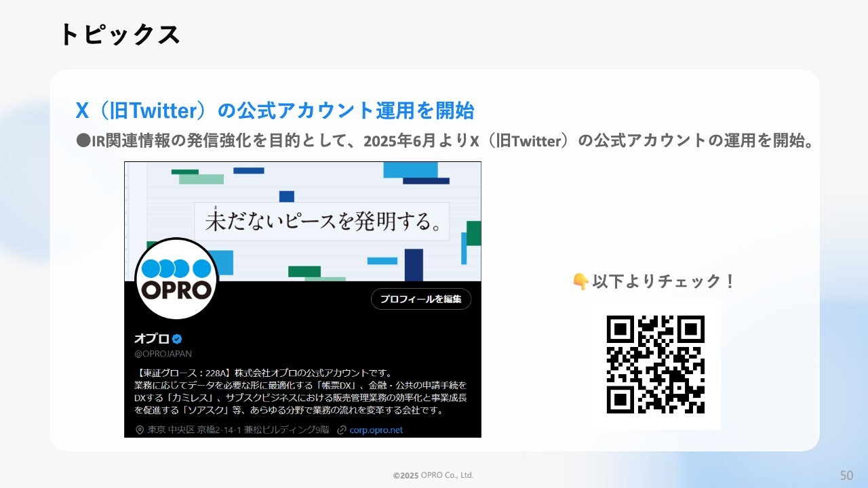Click the bio line mentioning ソアスク
The height and width of the screenshot is (488, 868).
click(289, 410)
